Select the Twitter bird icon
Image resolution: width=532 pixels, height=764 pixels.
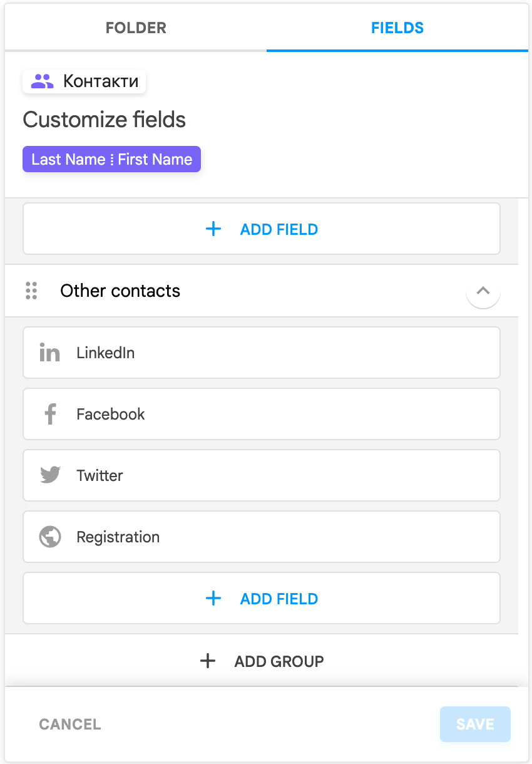49,475
